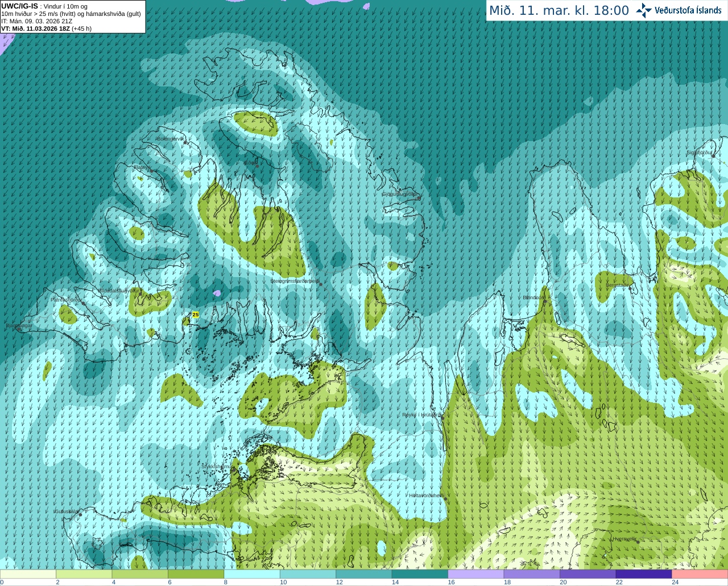Select the Blönduós station marker
Viewport: 728px width, 586px height.
tap(545, 302)
